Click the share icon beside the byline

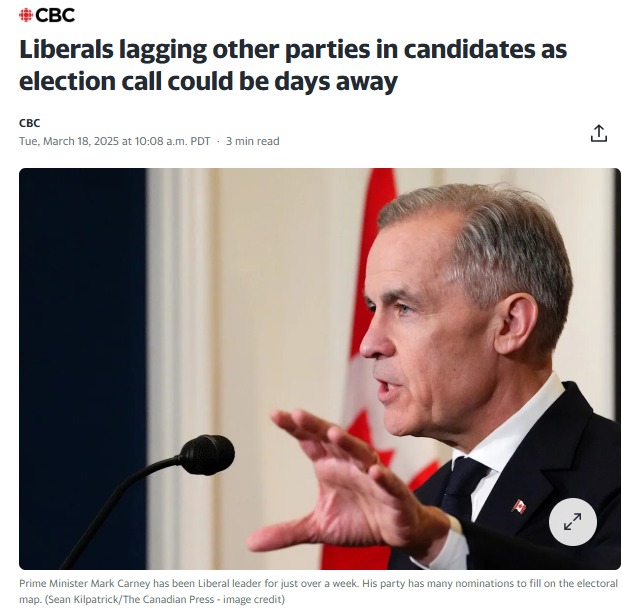click(599, 133)
